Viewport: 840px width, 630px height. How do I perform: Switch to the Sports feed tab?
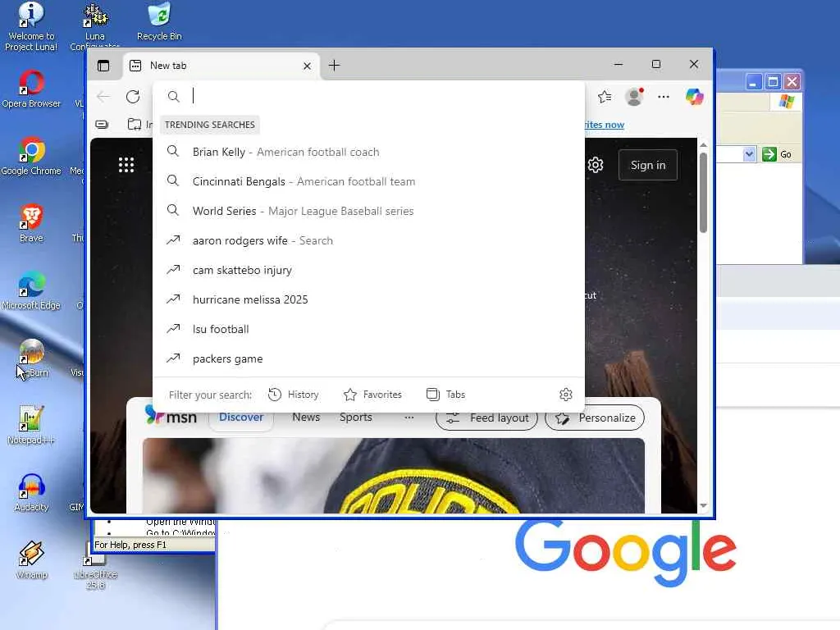coord(356,418)
